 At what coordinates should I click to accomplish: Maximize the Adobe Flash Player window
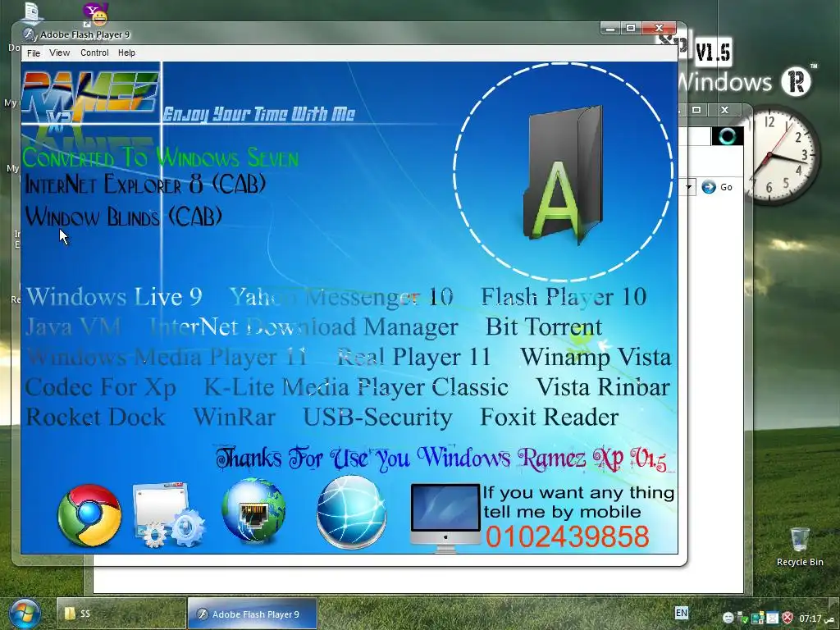631,28
